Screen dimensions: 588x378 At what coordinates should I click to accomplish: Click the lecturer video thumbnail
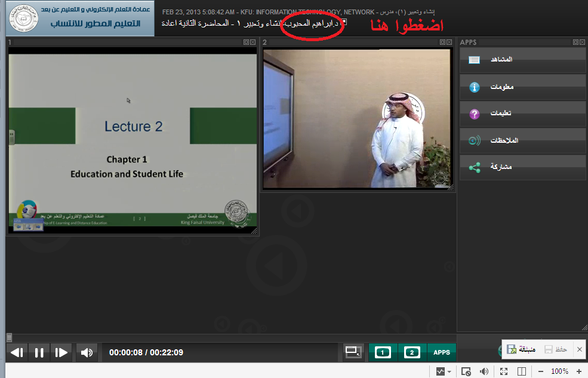click(x=356, y=118)
